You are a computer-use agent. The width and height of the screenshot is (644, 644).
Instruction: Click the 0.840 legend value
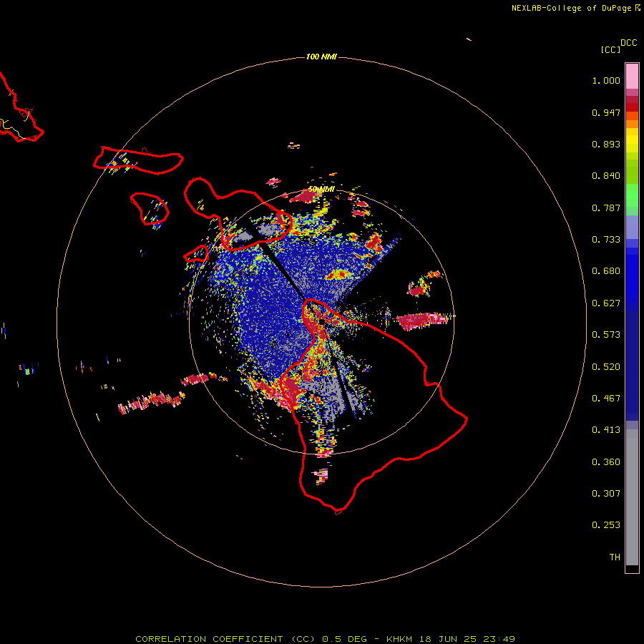click(606, 176)
